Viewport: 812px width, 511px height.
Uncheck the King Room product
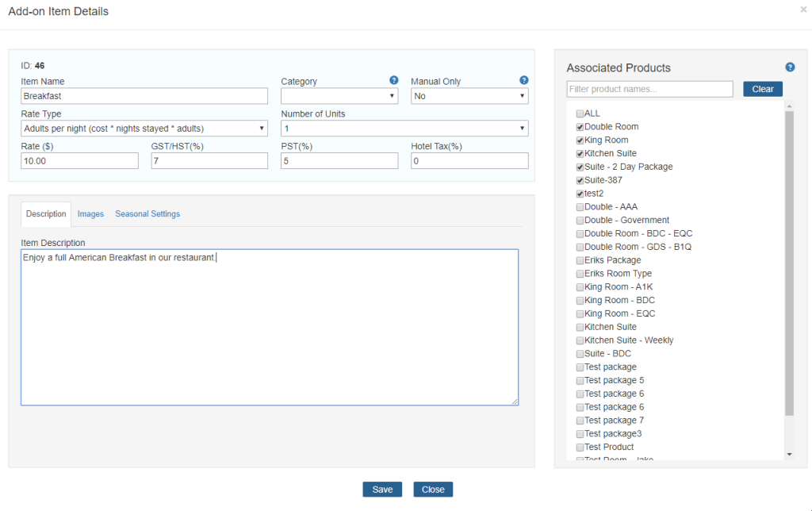coord(580,140)
